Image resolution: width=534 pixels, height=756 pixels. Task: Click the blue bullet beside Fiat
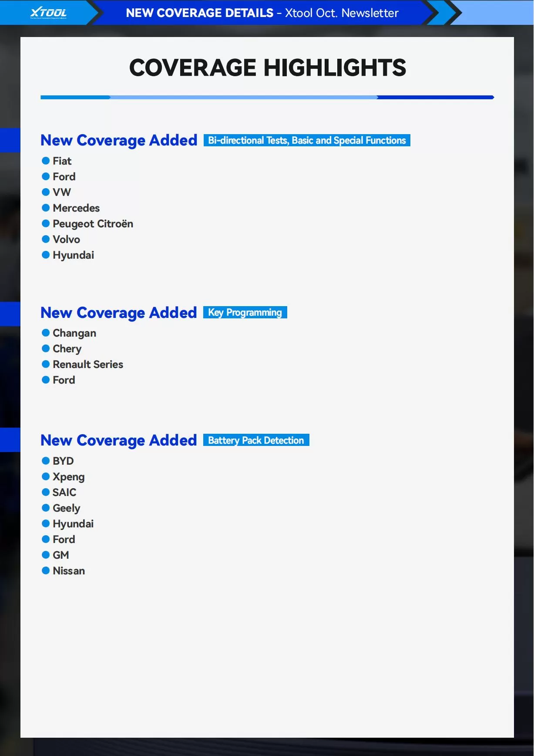[x=46, y=161]
